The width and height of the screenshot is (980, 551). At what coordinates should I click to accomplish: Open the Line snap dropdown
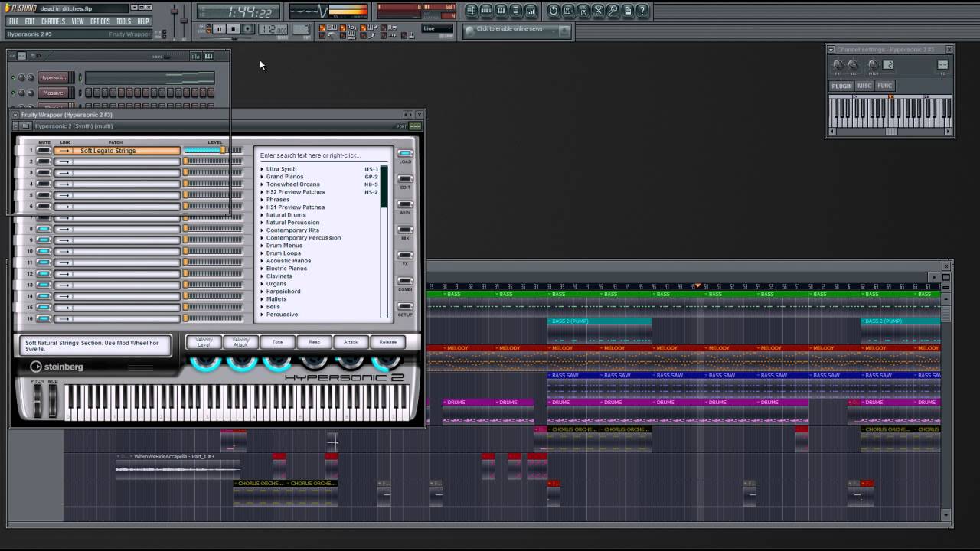[437, 29]
